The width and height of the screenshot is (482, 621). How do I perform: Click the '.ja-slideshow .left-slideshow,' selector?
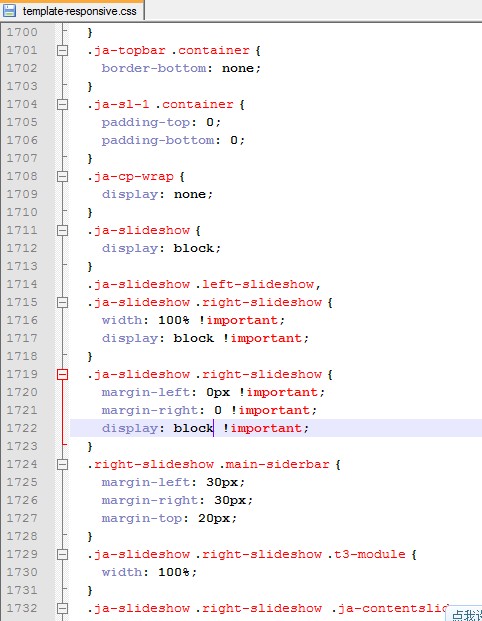click(204, 284)
